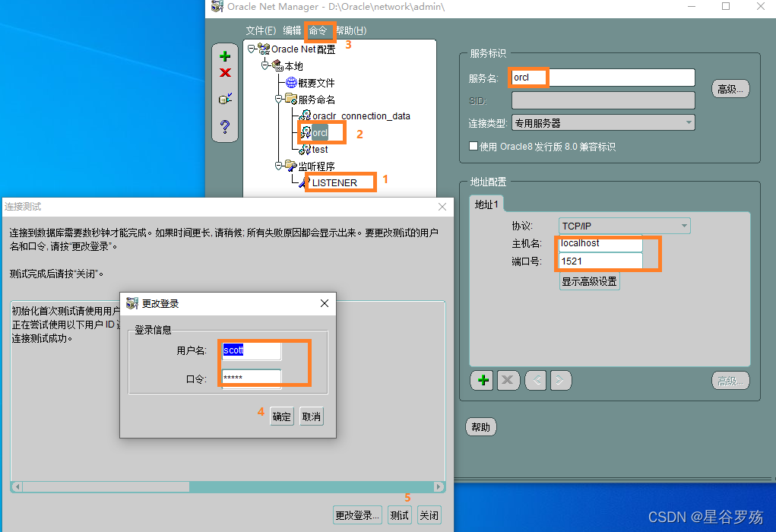
Task: Open the 命令 menu
Action: [x=318, y=30]
